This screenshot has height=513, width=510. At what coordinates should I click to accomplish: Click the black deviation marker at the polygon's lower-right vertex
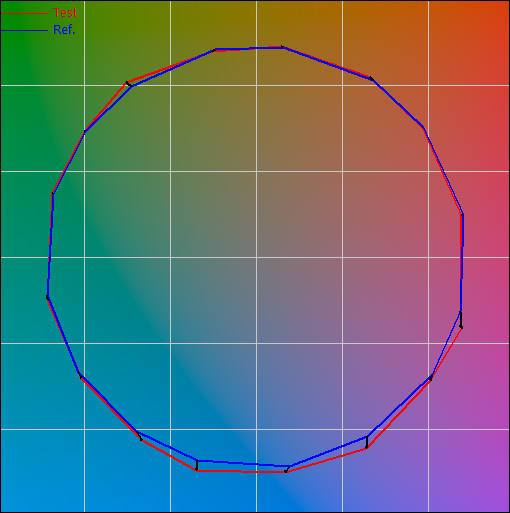coord(367,442)
